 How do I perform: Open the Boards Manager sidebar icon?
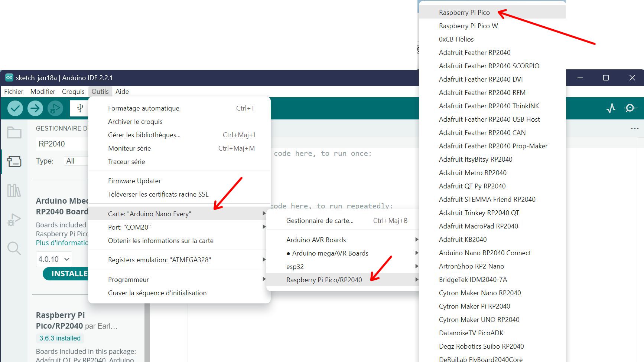14,161
